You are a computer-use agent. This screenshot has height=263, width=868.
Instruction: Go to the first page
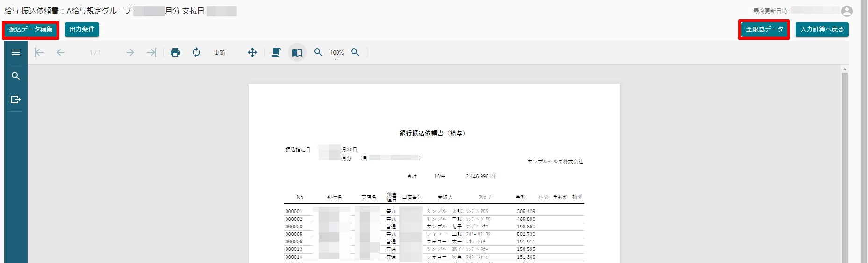pos(39,52)
